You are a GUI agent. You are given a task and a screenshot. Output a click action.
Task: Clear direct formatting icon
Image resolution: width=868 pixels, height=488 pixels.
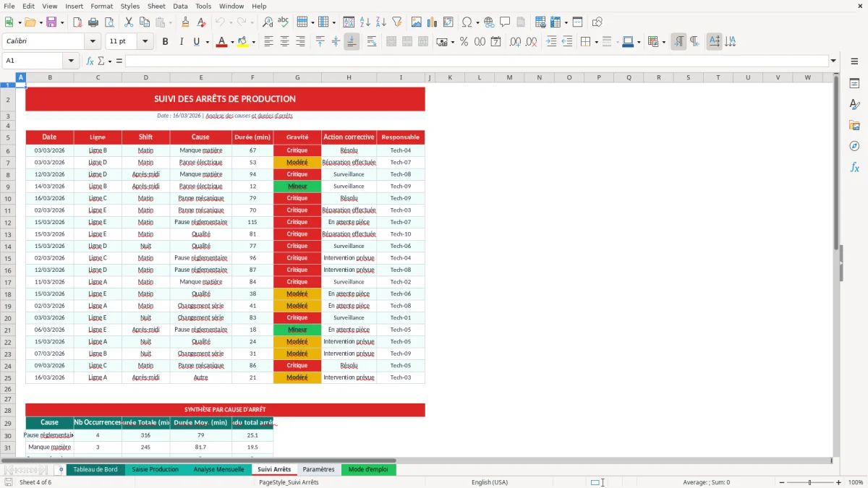(201, 22)
